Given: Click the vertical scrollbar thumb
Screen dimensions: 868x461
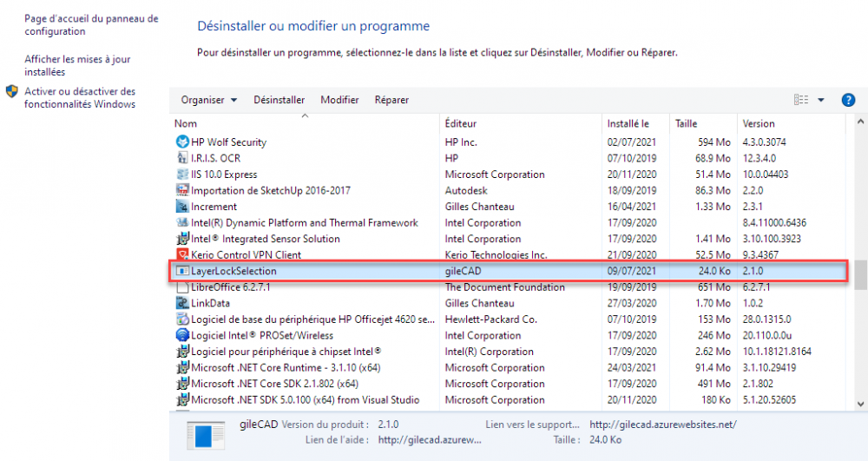Looking at the screenshot, I should click(x=860, y=275).
